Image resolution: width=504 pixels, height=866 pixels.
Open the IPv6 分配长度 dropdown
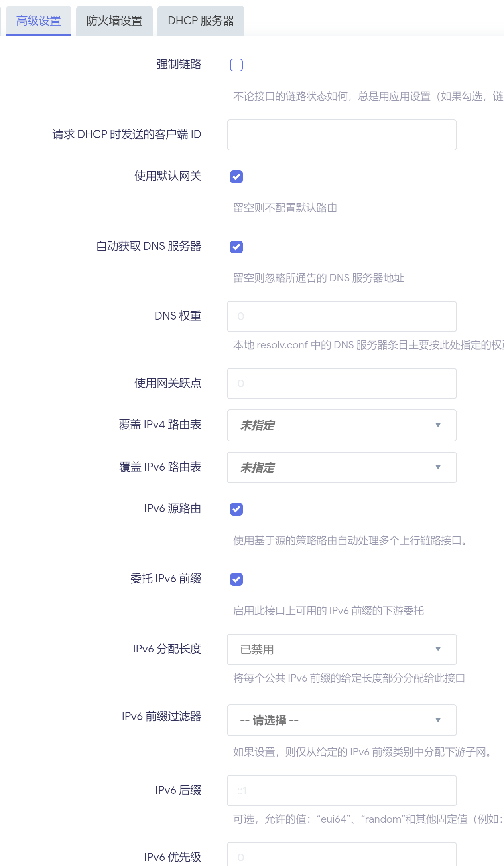tap(342, 649)
